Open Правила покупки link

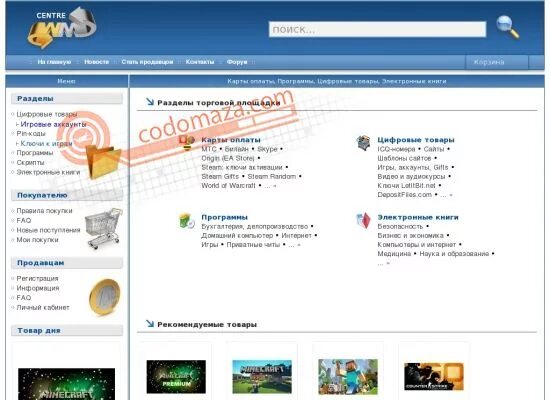coord(44,211)
